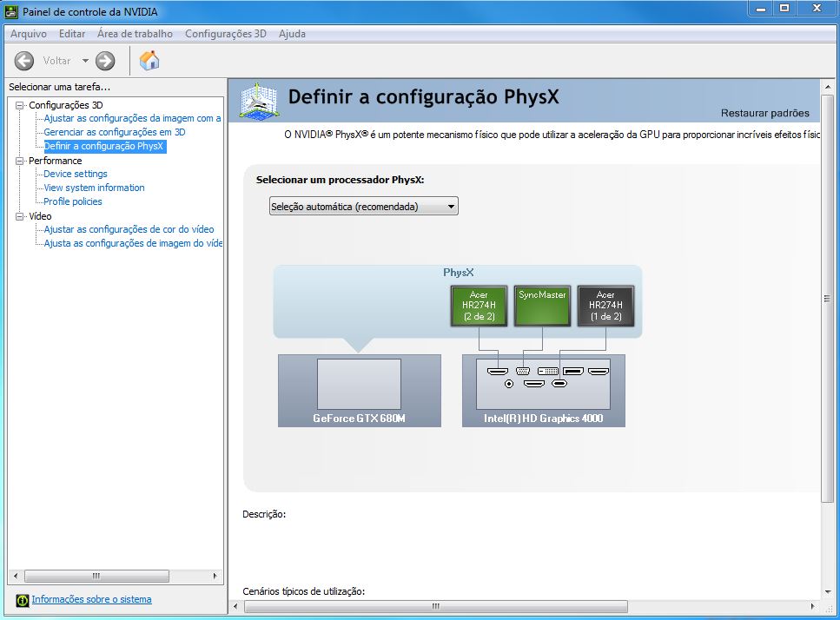Open the Ajuda menu
Screen dimensions: 840x620
pyautogui.click(x=292, y=34)
